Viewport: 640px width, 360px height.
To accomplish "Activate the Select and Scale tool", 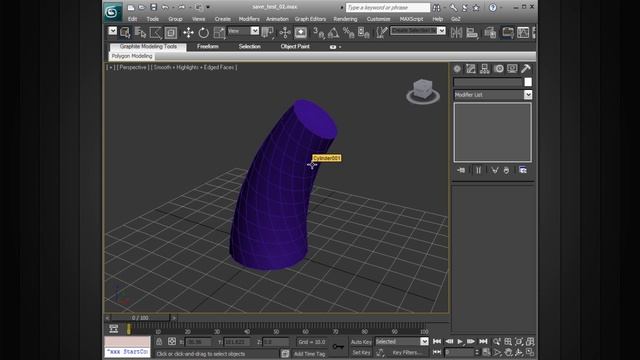I will click(x=219, y=32).
